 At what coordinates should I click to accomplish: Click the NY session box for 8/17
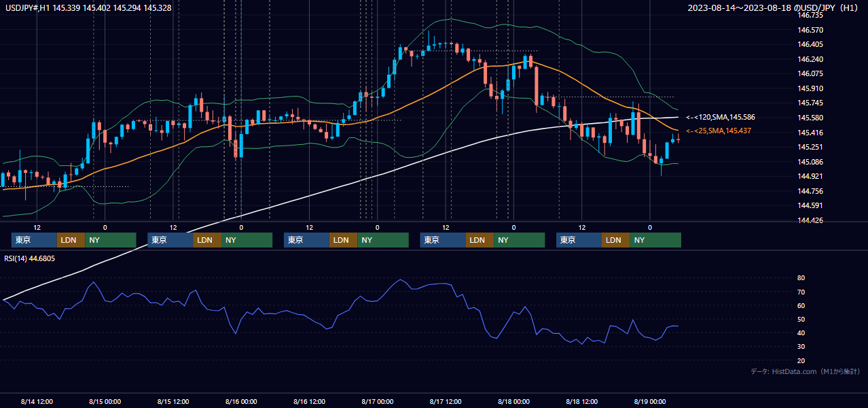(x=520, y=240)
